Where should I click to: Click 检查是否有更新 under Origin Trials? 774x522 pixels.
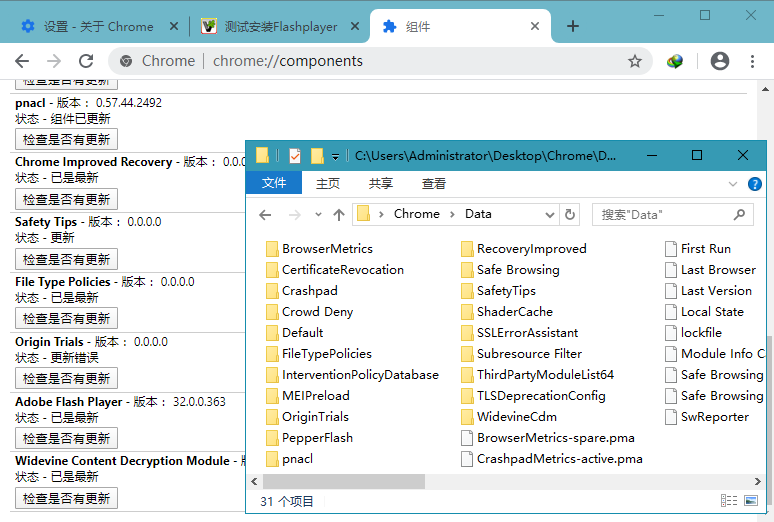67,378
